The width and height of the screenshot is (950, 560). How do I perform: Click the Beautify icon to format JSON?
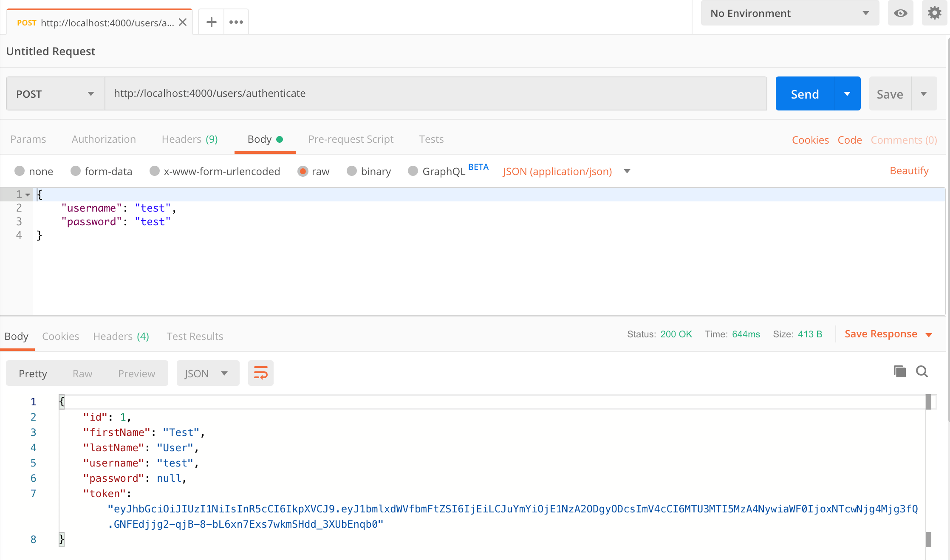pos(909,171)
